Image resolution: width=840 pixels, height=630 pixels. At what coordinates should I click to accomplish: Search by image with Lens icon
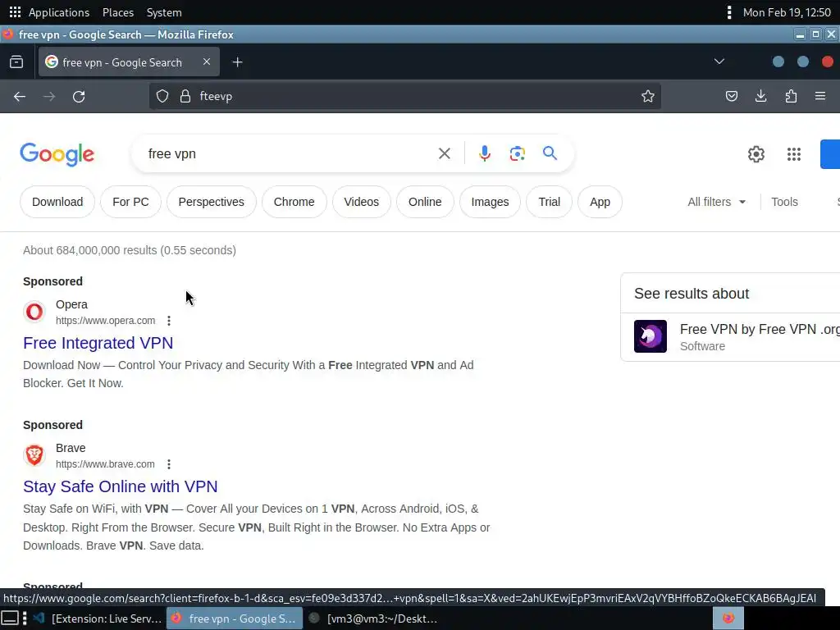tap(517, 153)
